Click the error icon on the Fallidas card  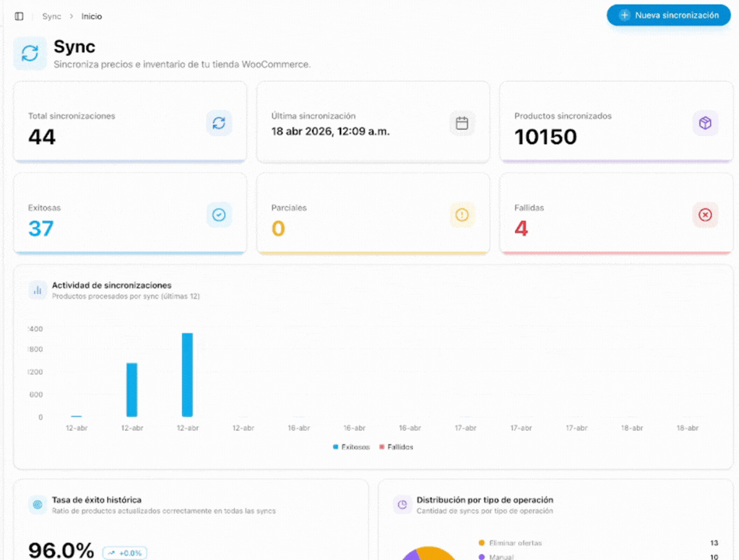pyautogui.click(x=705, y=215)
